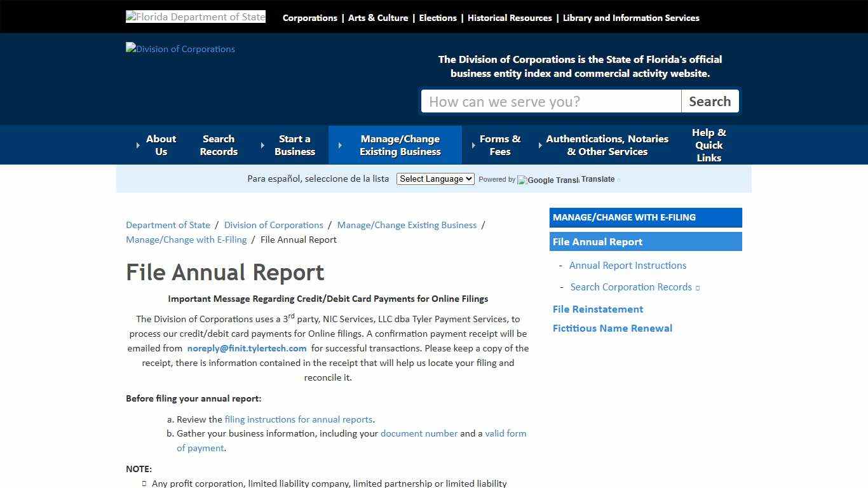Image resolution: width=868 pixels, height=488 pixels.
Task: Follow the Annual Report Instructions link
Action: 627,265
